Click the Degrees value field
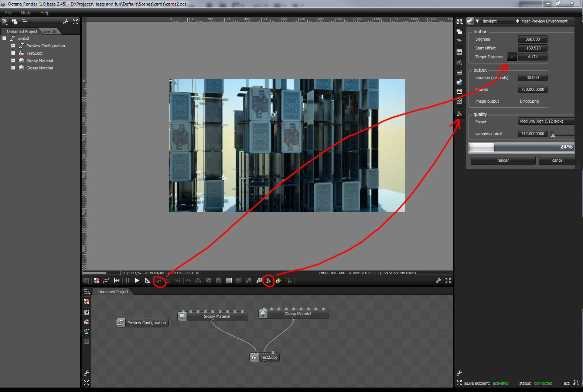 (x=532, y=39)
